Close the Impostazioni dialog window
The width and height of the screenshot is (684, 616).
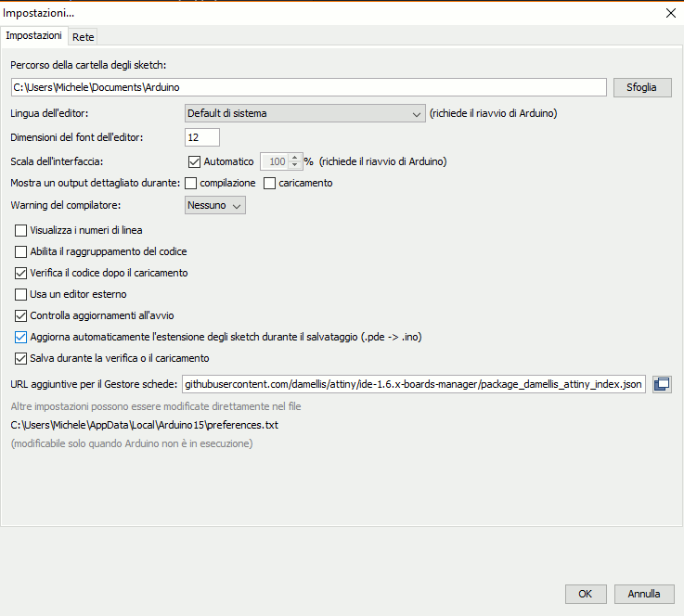[670, 13]
